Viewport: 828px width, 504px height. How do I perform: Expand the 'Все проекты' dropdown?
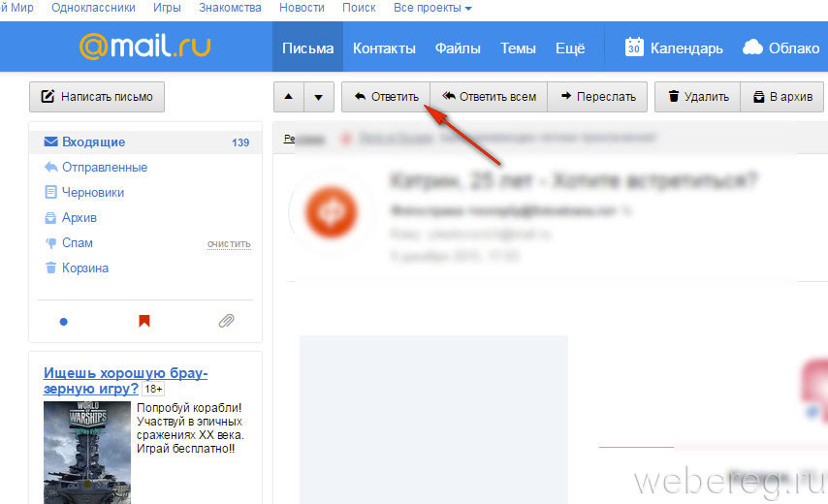tap(432, 8)
